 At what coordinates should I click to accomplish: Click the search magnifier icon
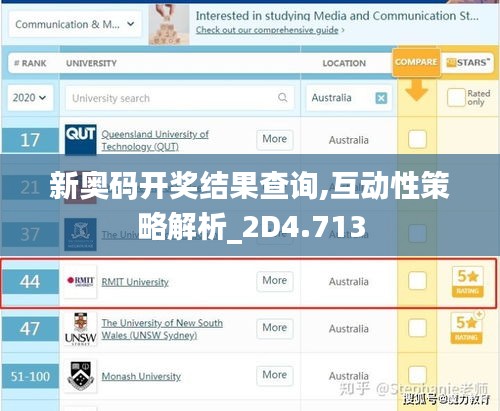(282, 98)
